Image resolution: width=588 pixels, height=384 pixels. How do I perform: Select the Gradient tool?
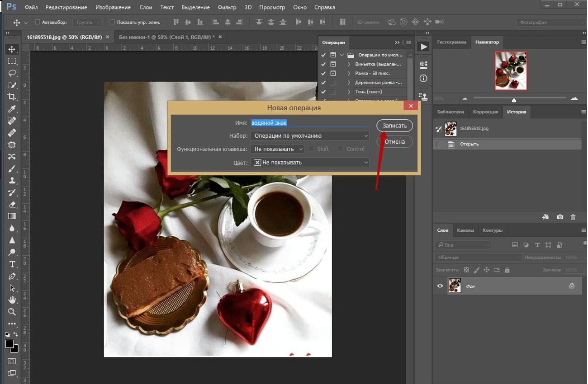point(12,216)
